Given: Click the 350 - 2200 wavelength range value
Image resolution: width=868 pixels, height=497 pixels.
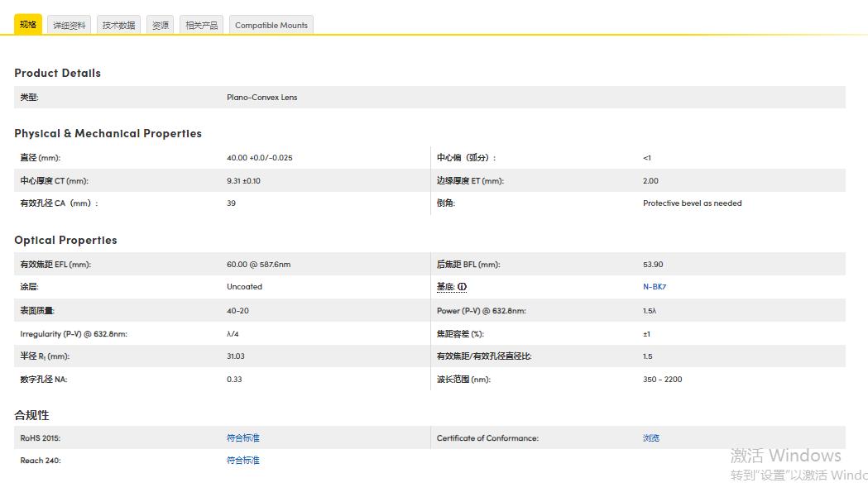Looking at the screenshot, I should (x=662, y=380).
